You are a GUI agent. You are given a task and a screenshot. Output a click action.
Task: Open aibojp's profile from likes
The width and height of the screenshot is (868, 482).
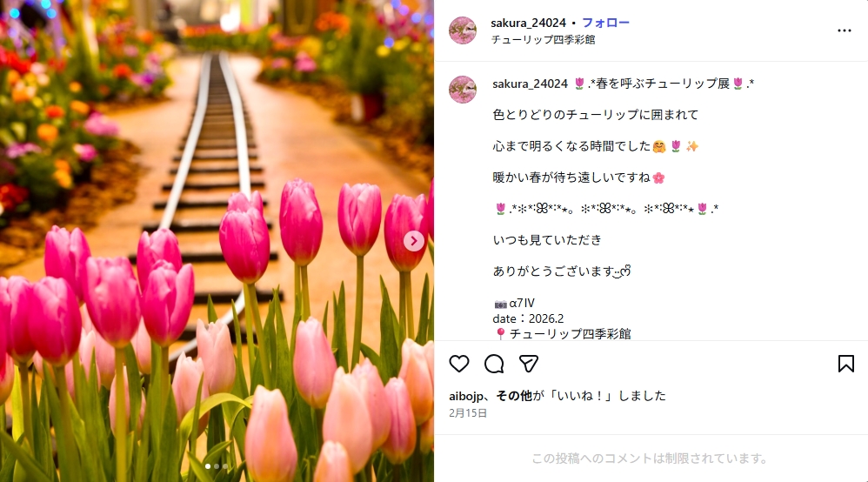(x=466, y=396)
